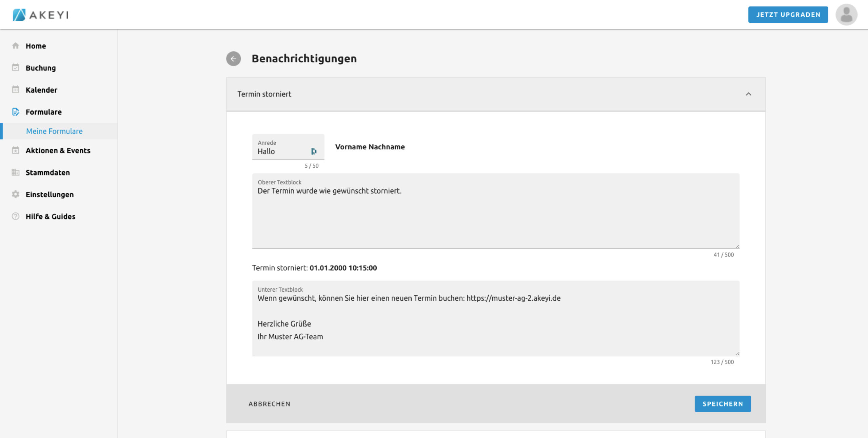Go to Aktionen & Events

coord(58,151)
